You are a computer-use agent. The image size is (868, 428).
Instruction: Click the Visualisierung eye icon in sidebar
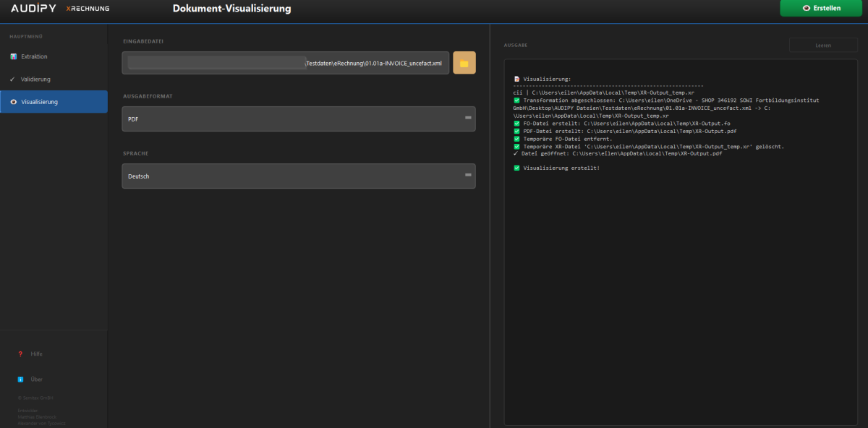(x=13, y=102)
